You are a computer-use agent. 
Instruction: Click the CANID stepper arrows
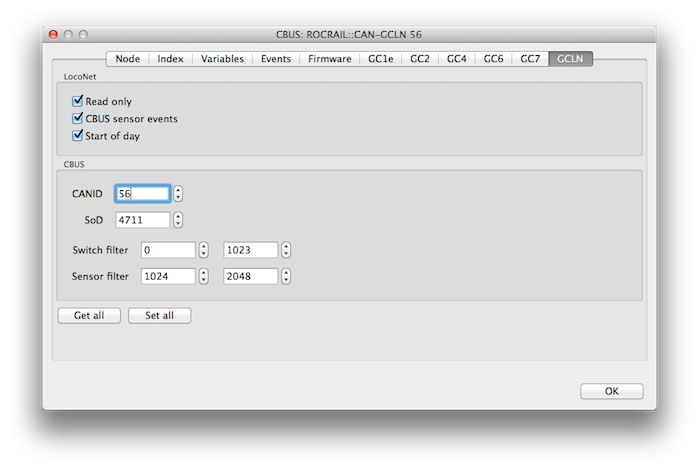coord(178,194)
